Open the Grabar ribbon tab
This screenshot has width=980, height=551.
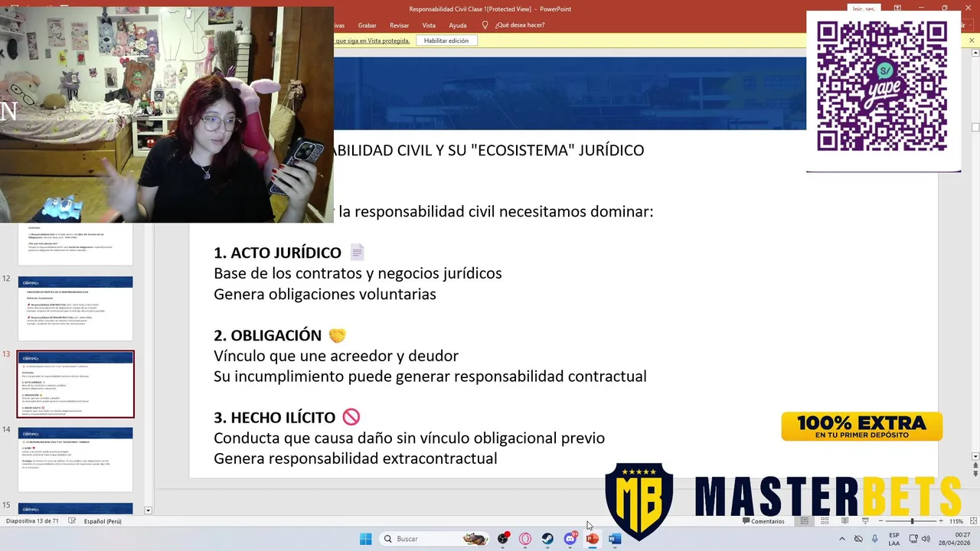point(367,25)
